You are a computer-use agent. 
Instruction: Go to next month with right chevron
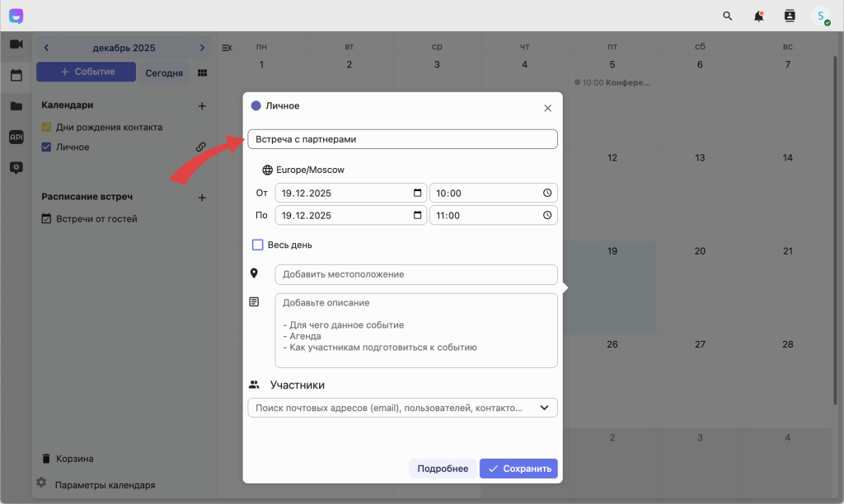pyautogui.click(x=202, y=48)
